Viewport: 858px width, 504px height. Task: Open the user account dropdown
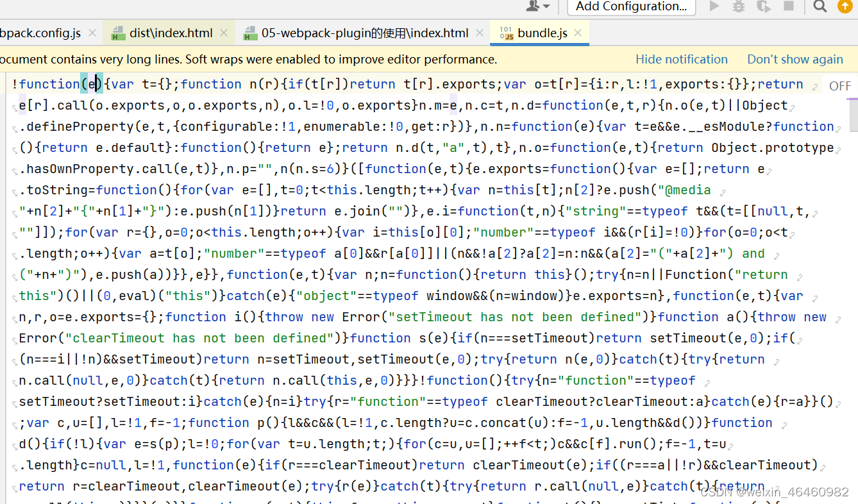click(x=538, y=6)
